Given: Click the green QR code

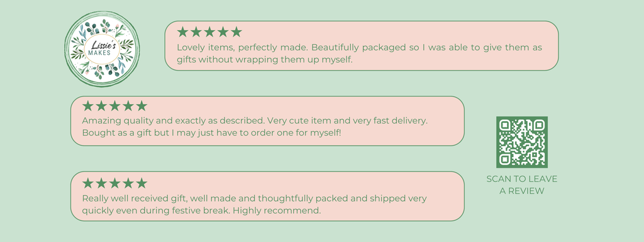Looking at the screenshot, I should tap(521, 142).
